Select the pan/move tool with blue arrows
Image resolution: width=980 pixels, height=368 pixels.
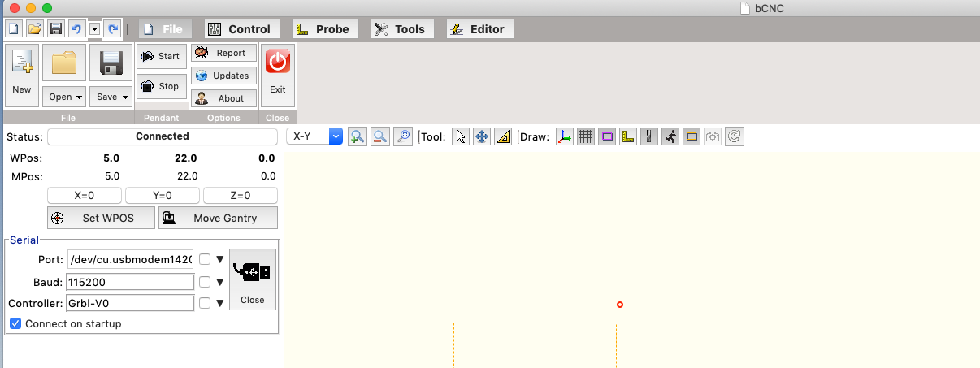(x=482, y=136)
